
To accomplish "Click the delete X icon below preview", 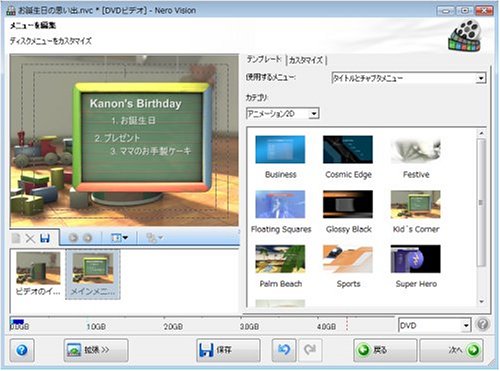I will pyautogui.click(x=30, y=238).
